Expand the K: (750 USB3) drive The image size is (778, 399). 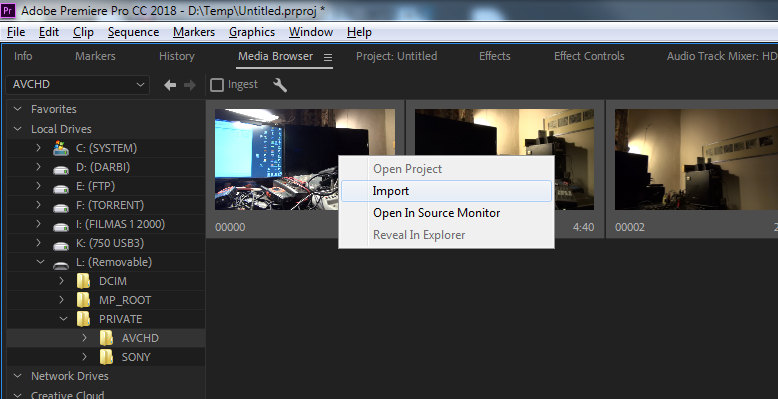point(38,243)
